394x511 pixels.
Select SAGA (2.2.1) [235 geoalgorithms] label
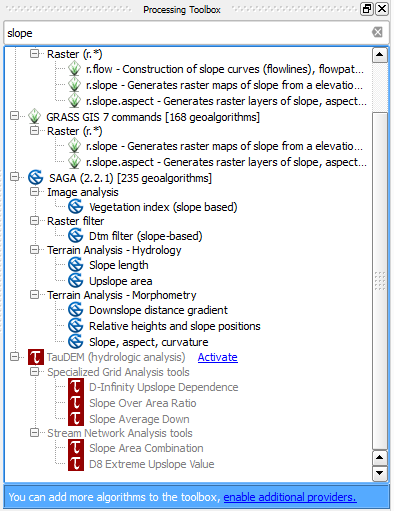pos(130,178)
